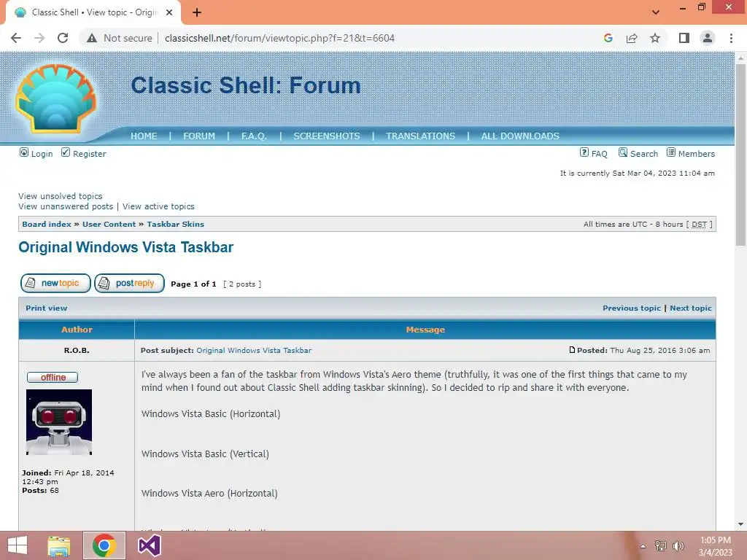The width and height of the screenshot is (747, 560).
Task: Open the Members link
Action: click(x=696, y=154)
